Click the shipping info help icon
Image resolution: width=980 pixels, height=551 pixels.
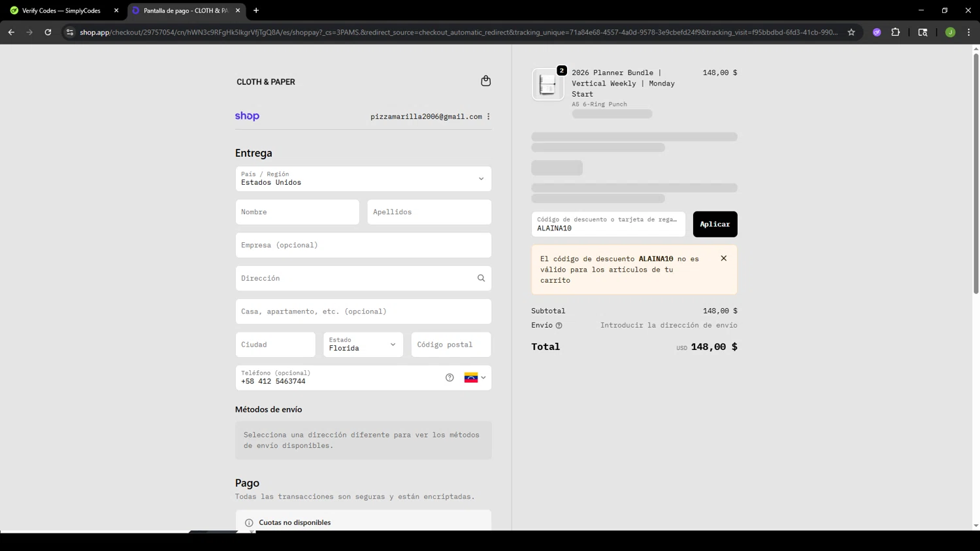[559, 325]
